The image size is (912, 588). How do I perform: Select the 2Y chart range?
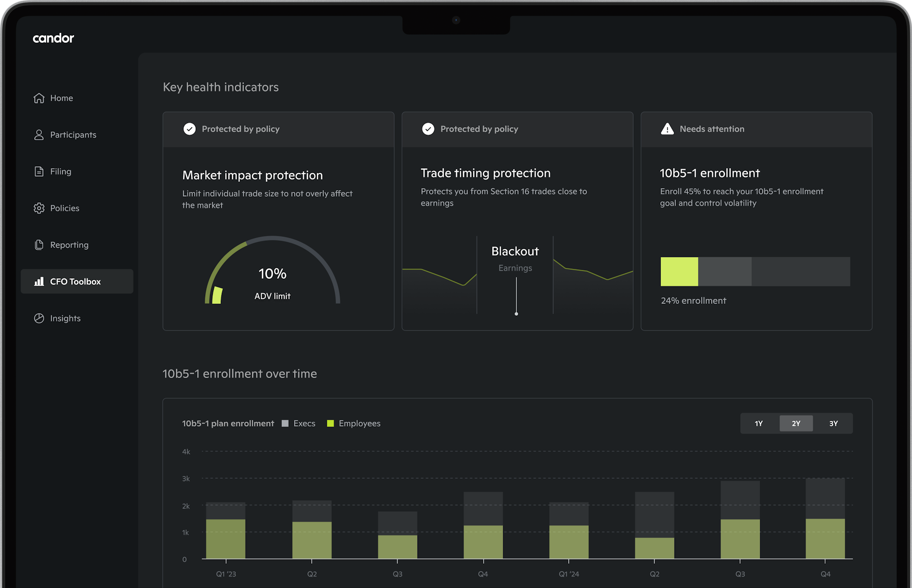click(796, 423)
